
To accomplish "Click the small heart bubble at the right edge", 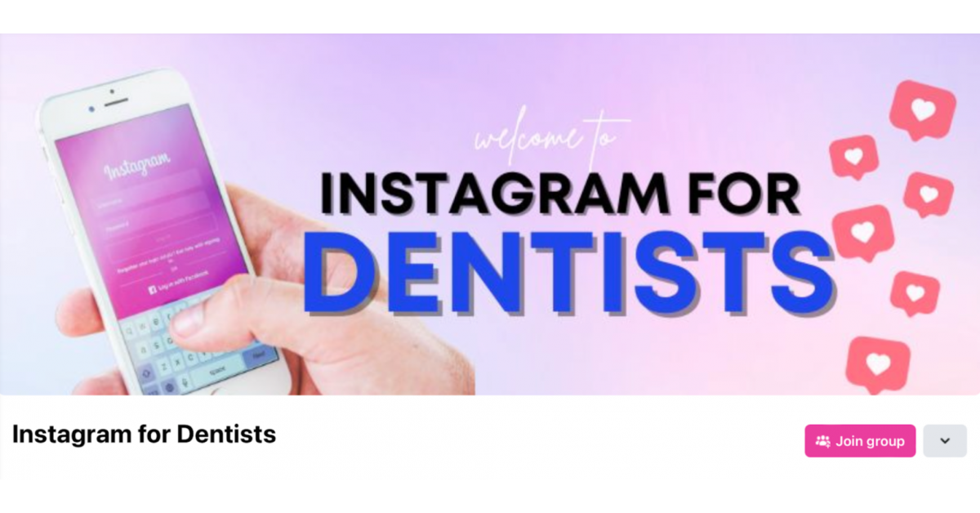I will point(929,194).
